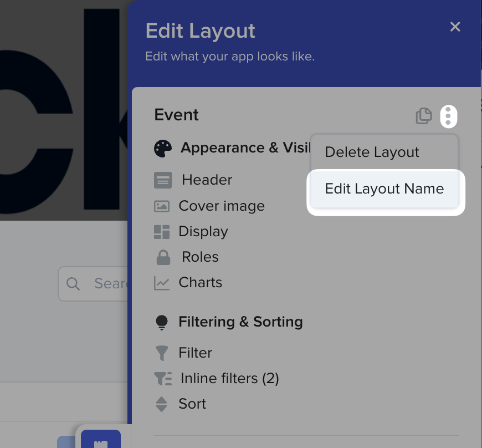Open Cover image settings
The height and width of the screenshot is (448, 482).
click(x=222, y=206)
